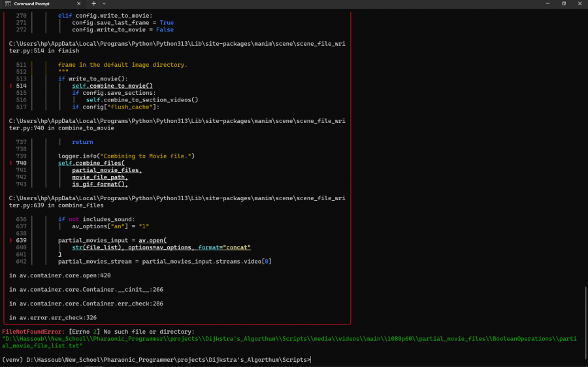This screenshot has height=367, width=588.
Task: Restore down the terminal window
Action: pyautogui.click(x=563, y=4)
